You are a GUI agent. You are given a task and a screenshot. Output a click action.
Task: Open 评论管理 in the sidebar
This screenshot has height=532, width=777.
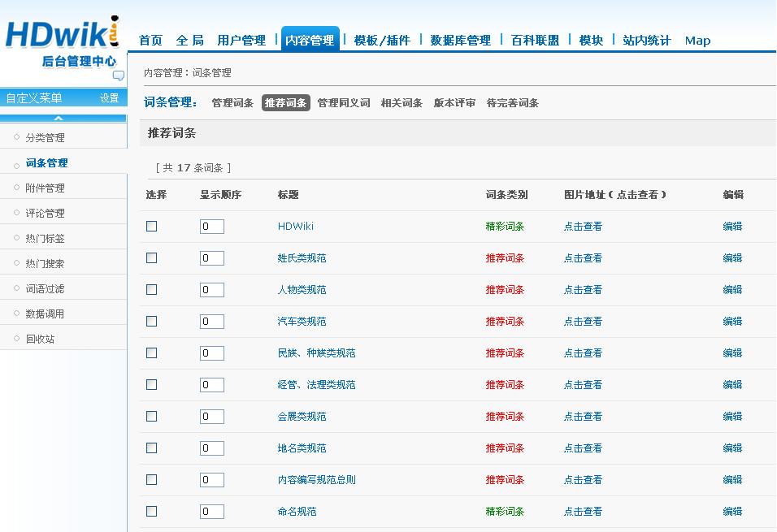coord(45,213)
